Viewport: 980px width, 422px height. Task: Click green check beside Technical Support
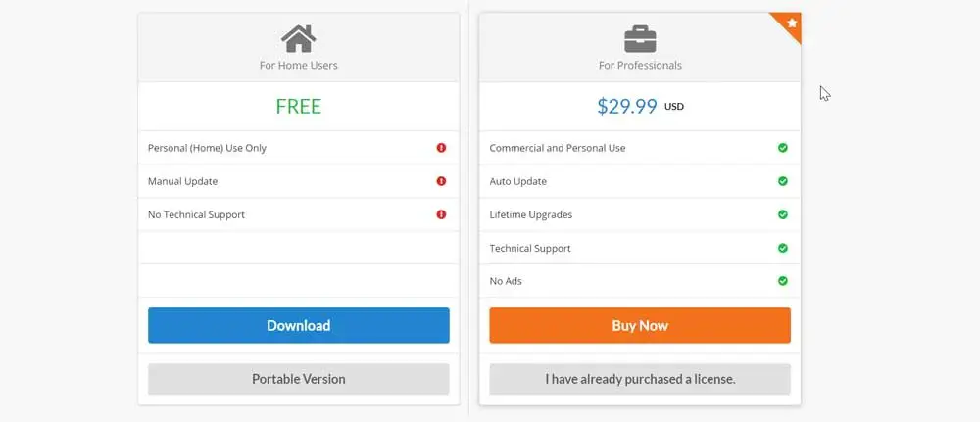point(782,248)
